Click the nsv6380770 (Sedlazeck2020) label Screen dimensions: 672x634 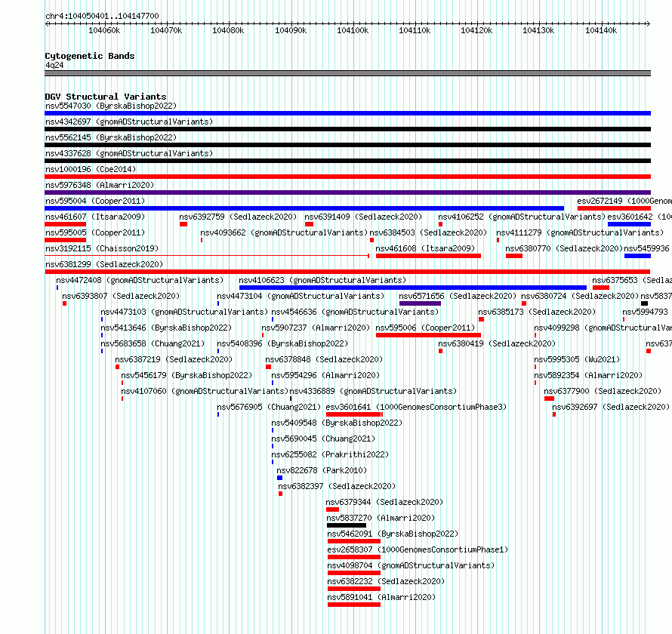click(564, 248)
